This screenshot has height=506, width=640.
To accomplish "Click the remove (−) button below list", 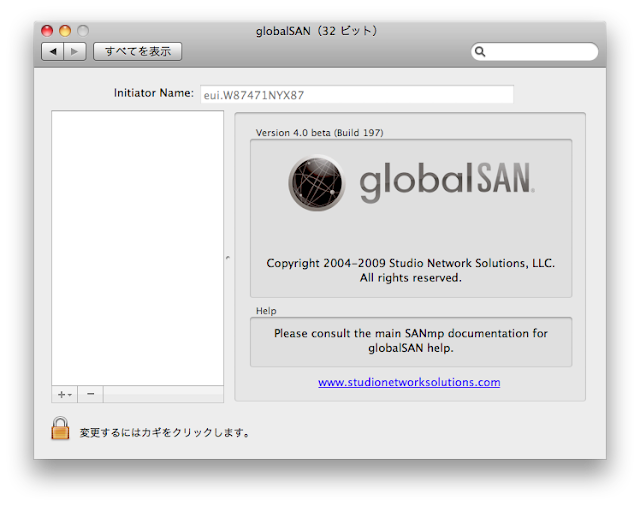I will (91, 394).
